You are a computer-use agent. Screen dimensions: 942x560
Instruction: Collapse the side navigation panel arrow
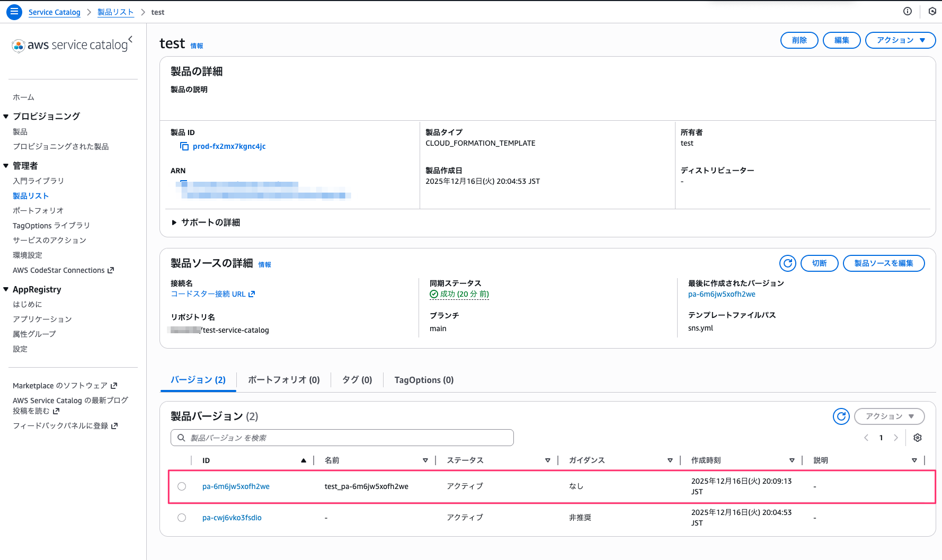click(x=130, y=39)
